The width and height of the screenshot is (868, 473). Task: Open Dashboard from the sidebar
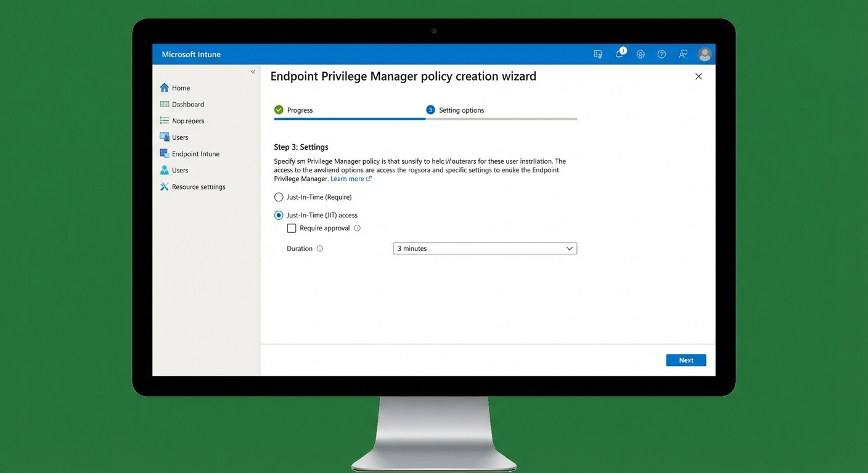(x=182, y=105)
